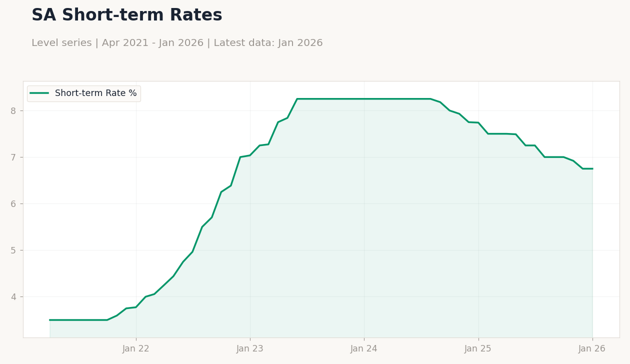Click the y-axis label 6
This screenshot has height=364, width=630.
click(13, 204)
